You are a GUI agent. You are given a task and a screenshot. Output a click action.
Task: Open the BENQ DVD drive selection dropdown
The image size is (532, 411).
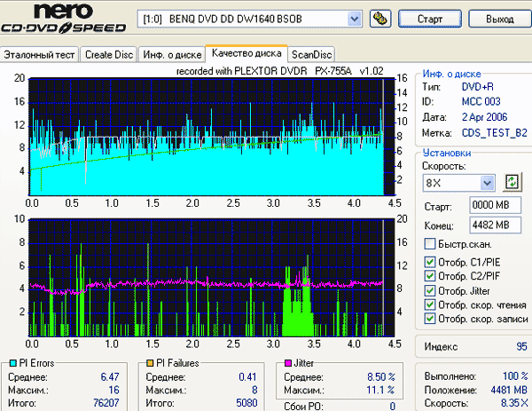(x=354, y=19)
